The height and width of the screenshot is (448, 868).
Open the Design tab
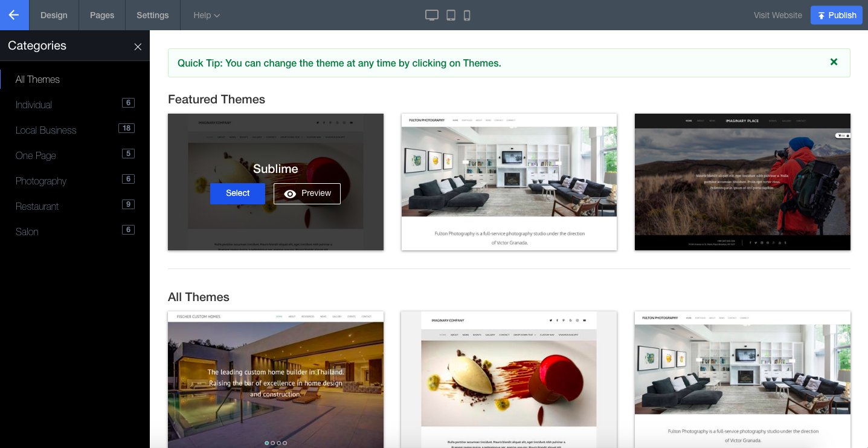point(54,15)
